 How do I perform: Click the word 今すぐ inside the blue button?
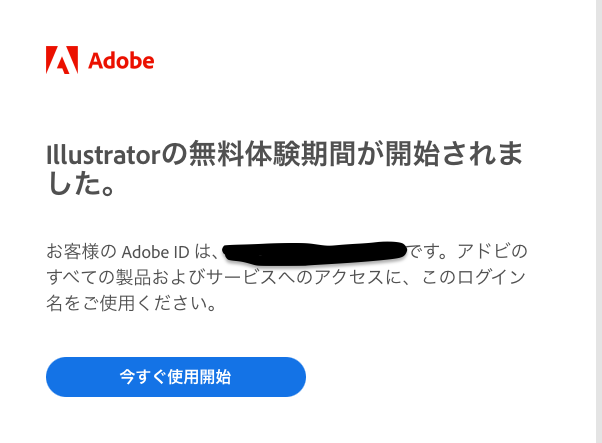point(142,377)
